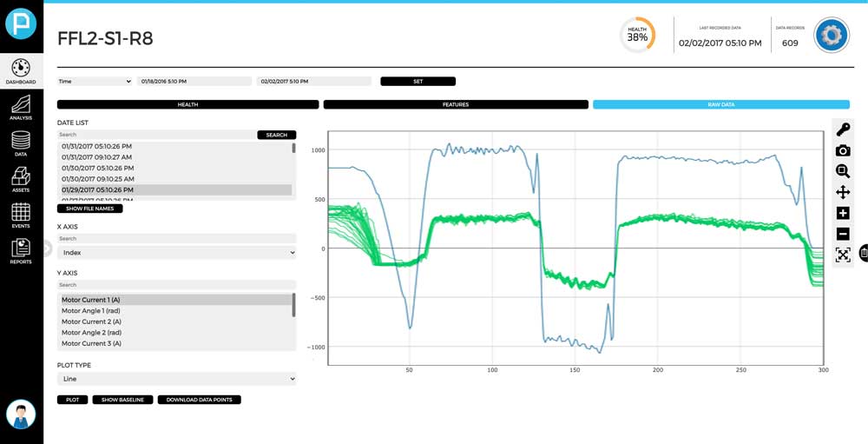Click the Download Data Points button
This screenshot has width=868, height=444.
tap(199, 400)
